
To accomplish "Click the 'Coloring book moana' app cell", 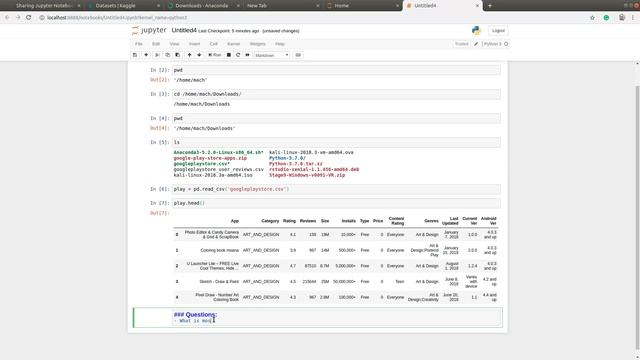I will (220, 250).
